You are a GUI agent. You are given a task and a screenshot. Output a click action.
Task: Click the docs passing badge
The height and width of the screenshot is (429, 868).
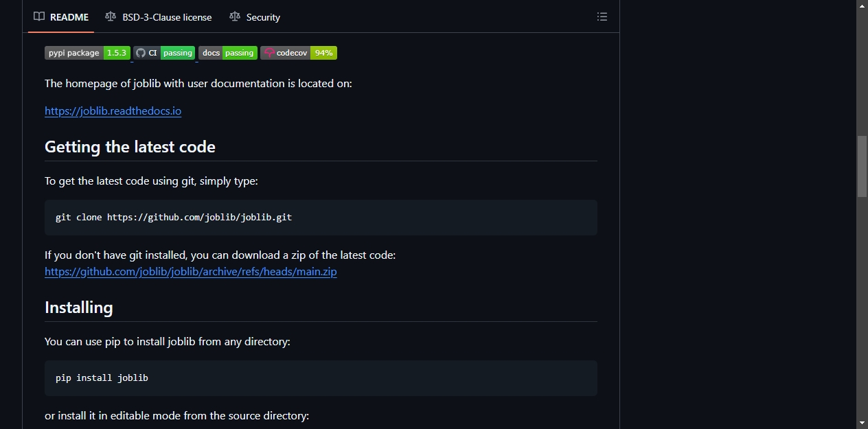click(228, 53)
